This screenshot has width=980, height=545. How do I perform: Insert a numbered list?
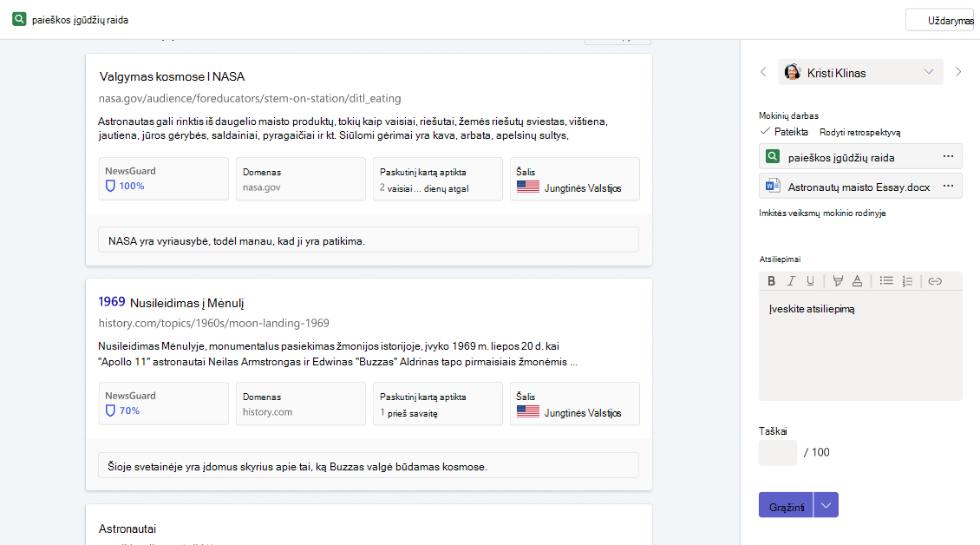(907, 281)
